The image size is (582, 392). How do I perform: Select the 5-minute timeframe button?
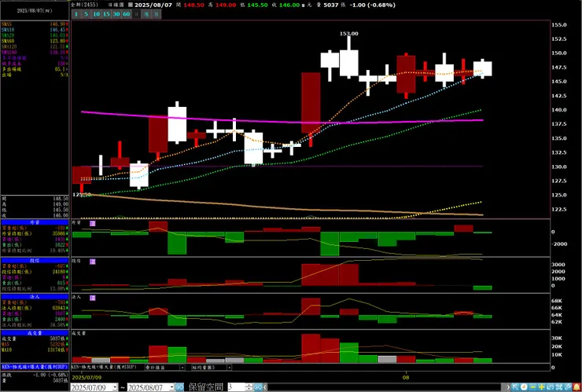86,14
